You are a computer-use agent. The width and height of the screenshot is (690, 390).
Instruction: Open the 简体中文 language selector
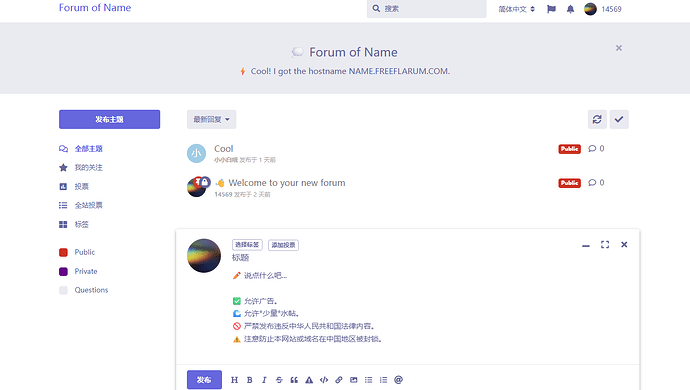[516, 9]
